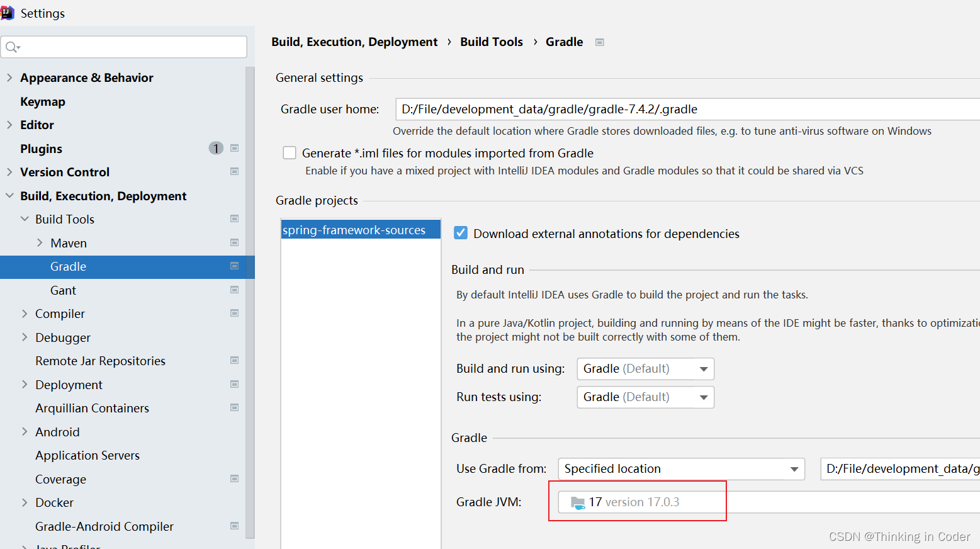Click the IntelliJ IDEA logo in the title bar
This screenshot has height=549, width=980.
(7, 13)
